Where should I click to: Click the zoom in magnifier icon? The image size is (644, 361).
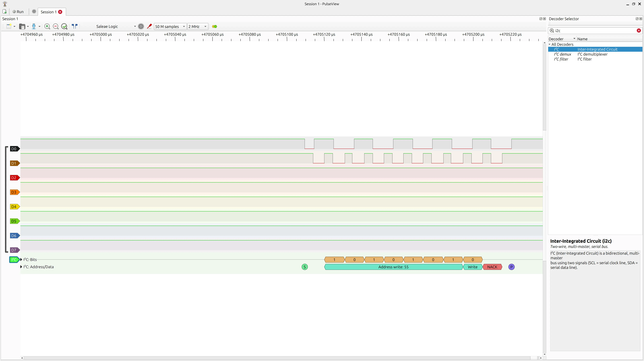(x=47, y=26)
